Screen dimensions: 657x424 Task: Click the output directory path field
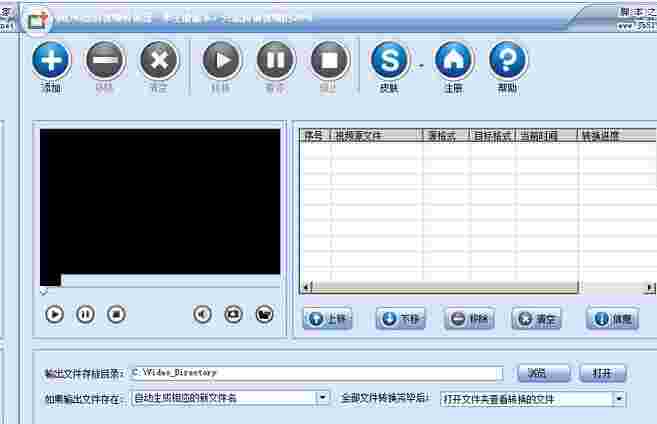coord(316,373)
